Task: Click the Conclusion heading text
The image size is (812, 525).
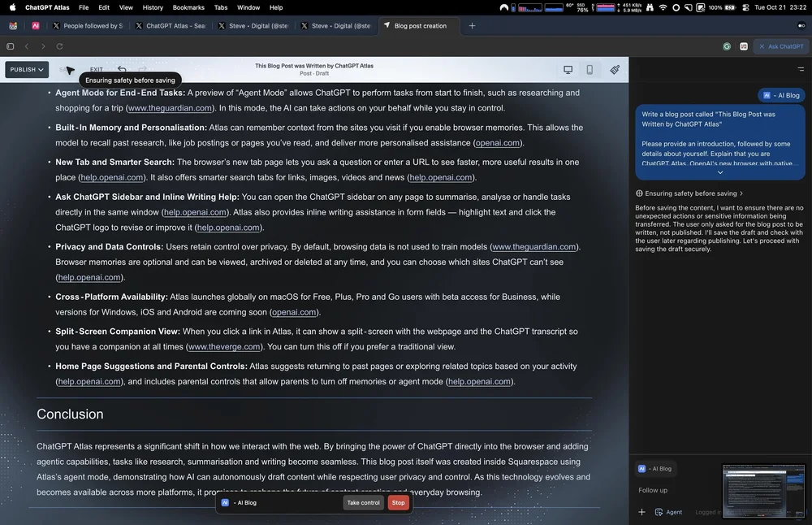Action: coord(70,414)
